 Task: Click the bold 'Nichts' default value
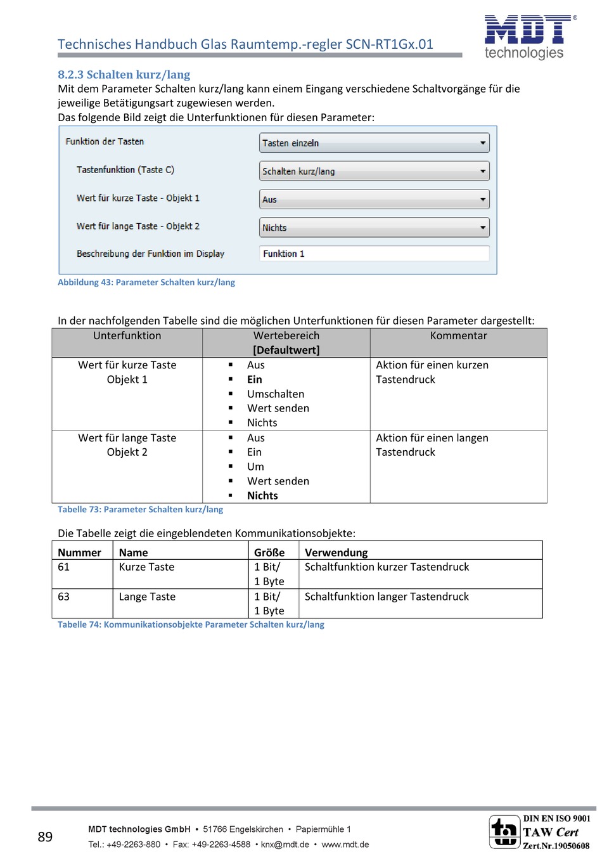click(262, 496)
